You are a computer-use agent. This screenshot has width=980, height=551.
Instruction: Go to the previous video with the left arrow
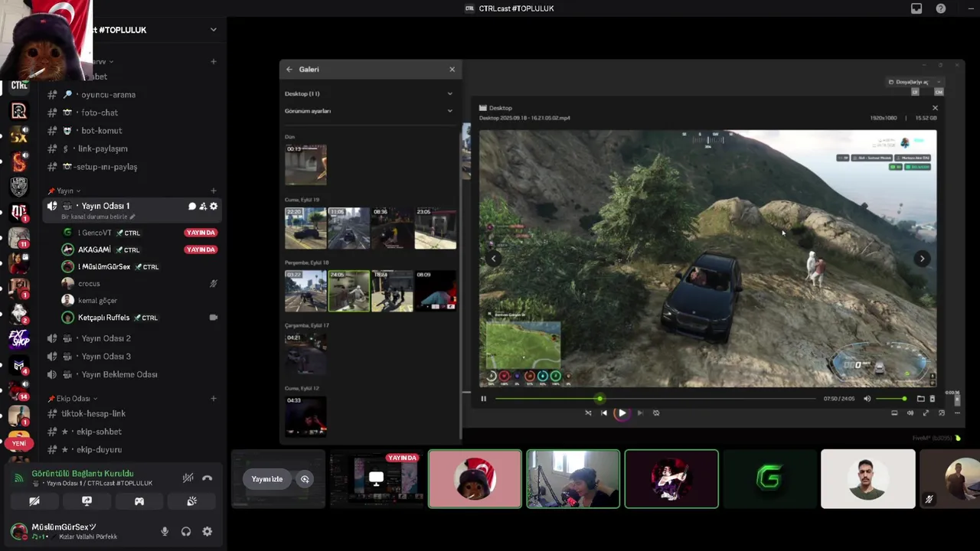coord(494,259)
